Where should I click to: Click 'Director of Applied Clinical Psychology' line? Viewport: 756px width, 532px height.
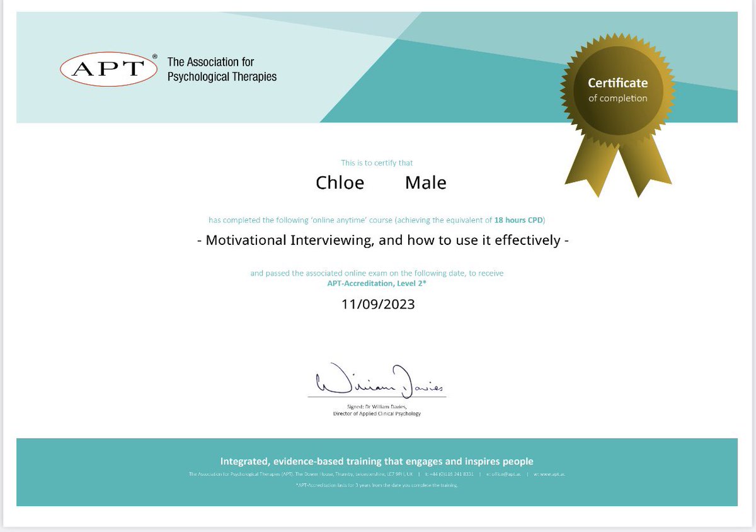(x=377, y=414)
